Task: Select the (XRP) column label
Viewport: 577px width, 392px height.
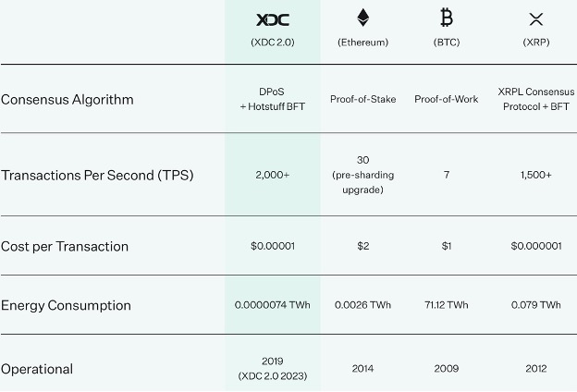Action: click(x=536, y=43)
